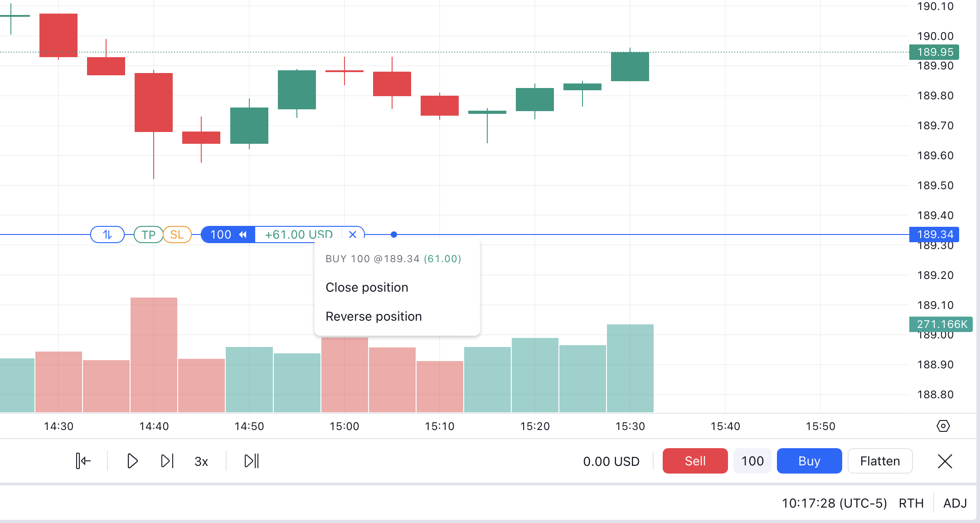Toggle the RTH session setting
The width and height of the screenshot is (980, 523).
coord(911,503)
